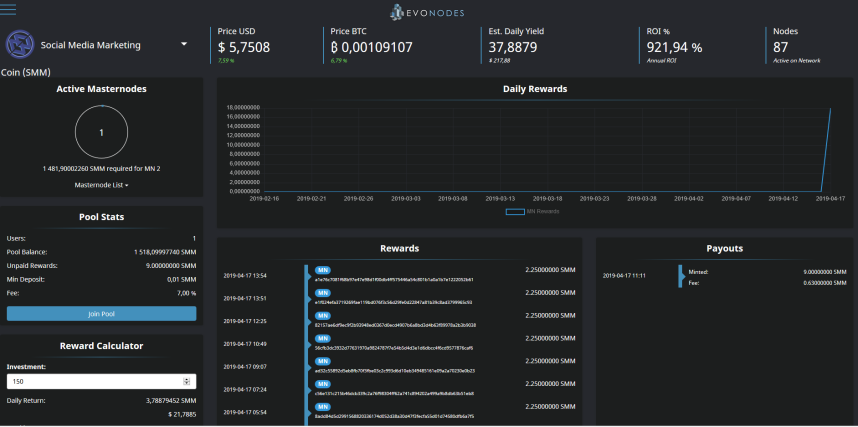
Task: Open transaction hash of 13:54 reward
Action: click(394, 279)
